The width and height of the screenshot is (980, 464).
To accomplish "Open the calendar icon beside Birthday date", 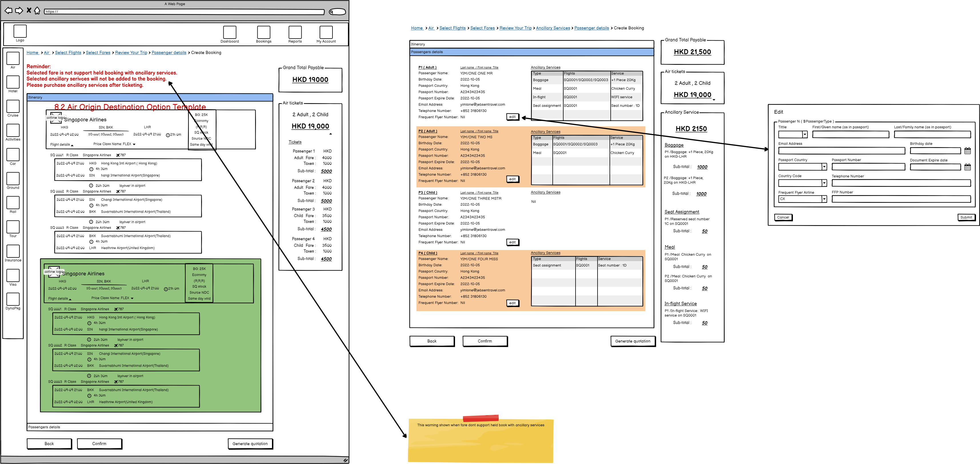I will pyautogui.click(x=967, y=151).
